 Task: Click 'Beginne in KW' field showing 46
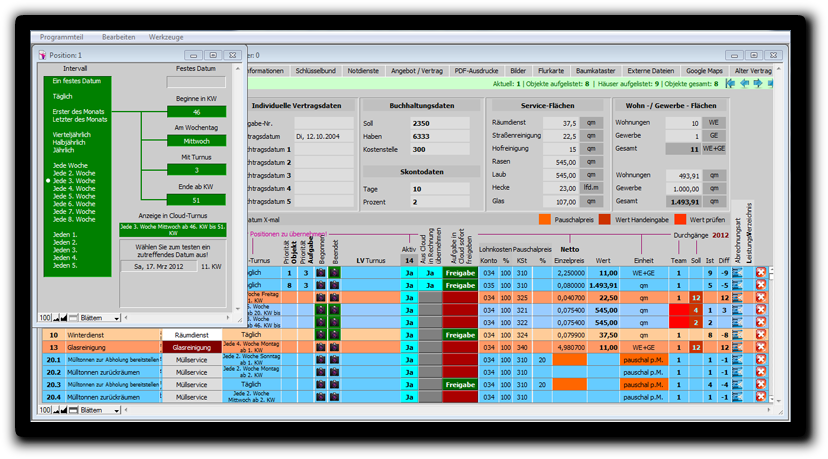point(196,112)
